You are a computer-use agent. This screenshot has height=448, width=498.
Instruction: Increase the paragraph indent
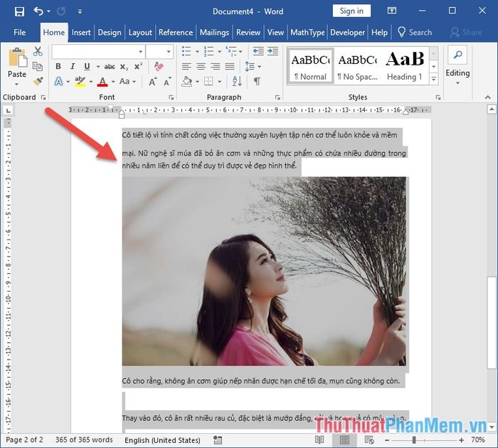coord(272,51)
